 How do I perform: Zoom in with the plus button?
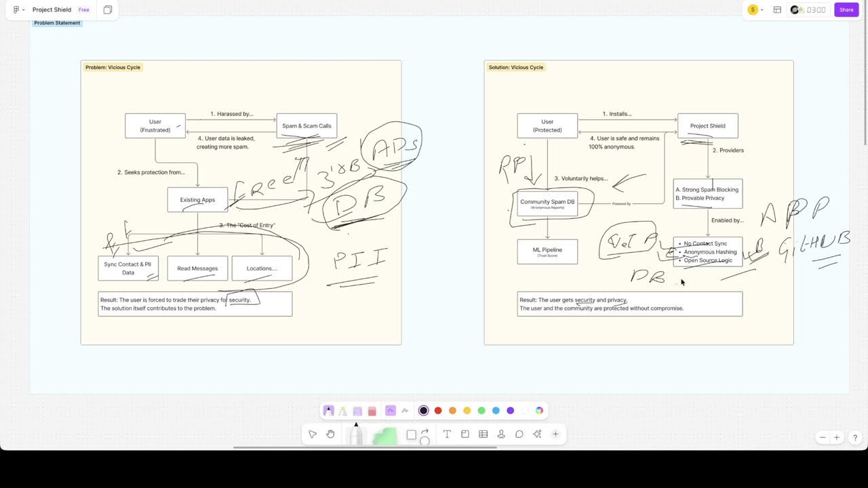(x=837, y=438)
